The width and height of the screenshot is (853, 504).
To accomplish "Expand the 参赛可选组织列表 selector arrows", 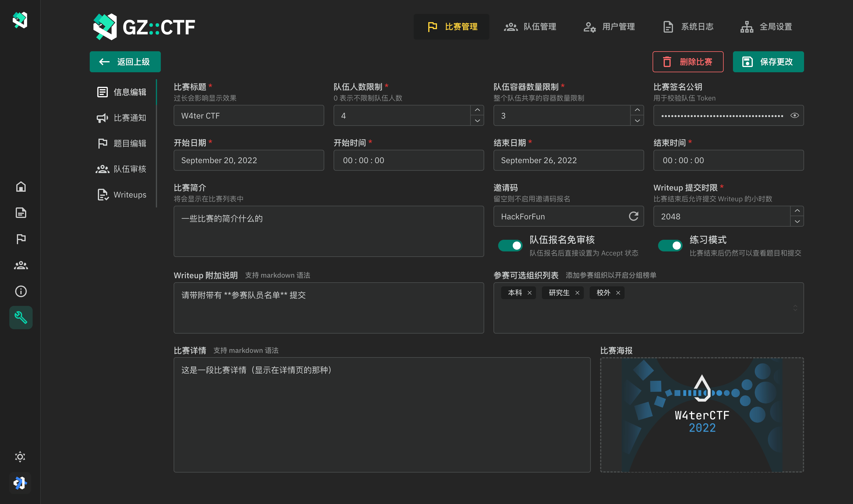I will pos(795,308).
